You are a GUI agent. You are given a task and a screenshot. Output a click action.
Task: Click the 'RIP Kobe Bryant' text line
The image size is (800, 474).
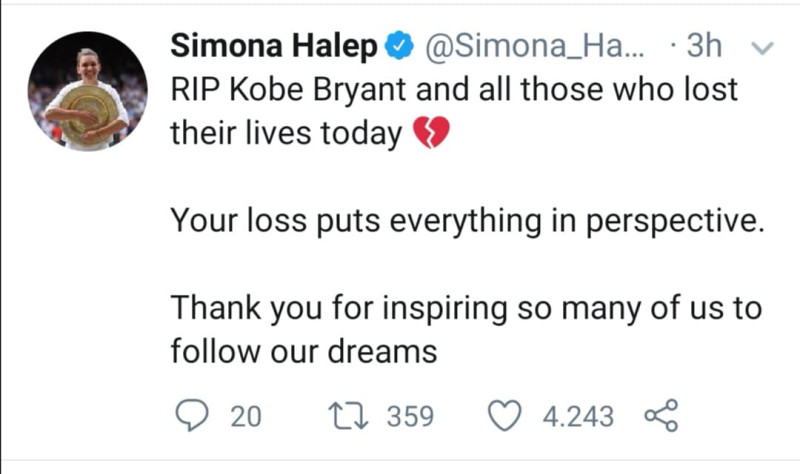(x=454, y=89)
